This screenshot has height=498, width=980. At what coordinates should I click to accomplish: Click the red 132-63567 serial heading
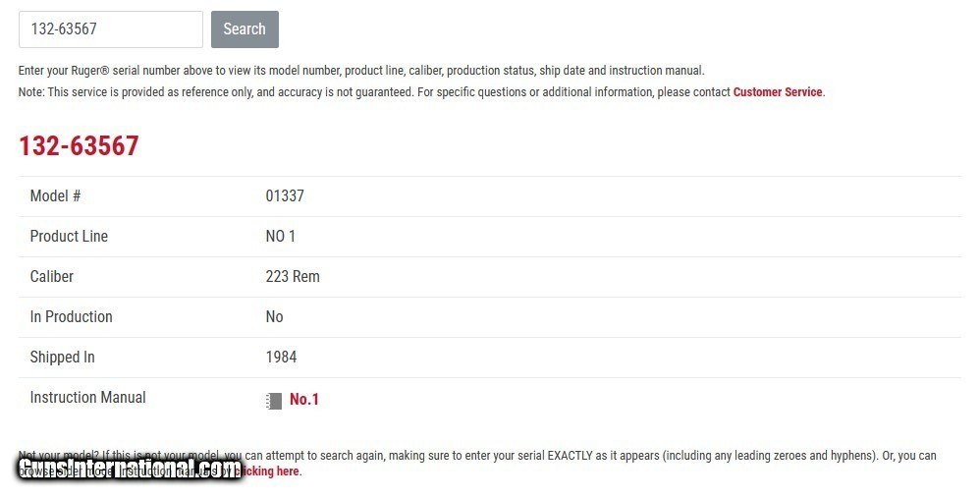point(79,146)
